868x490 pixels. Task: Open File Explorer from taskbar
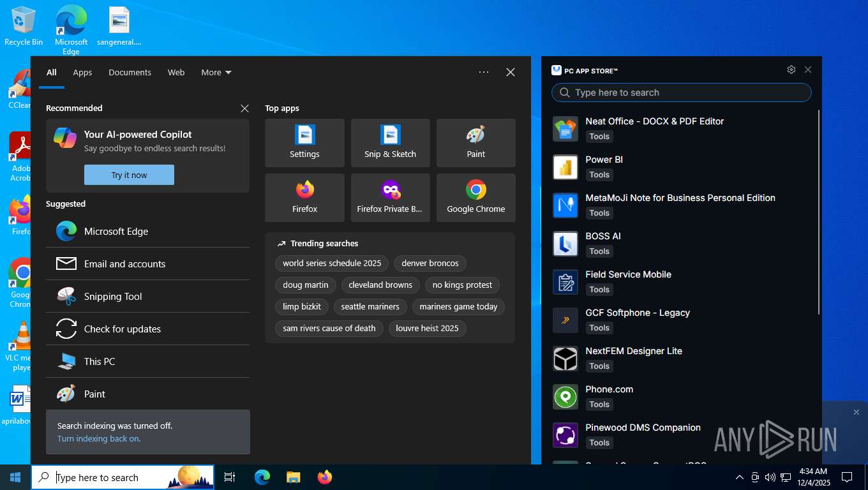pyautogui.click(x=293, y=477)
